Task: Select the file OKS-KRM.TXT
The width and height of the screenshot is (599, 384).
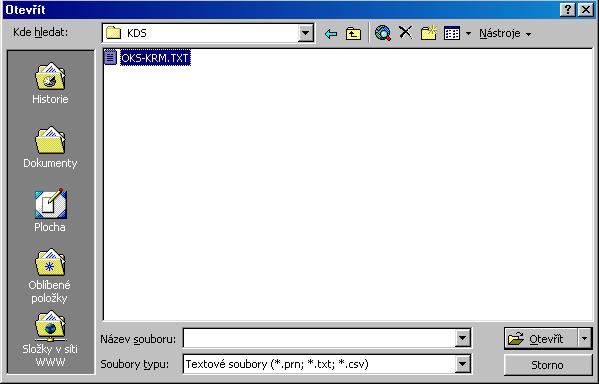Action: pos(155,58)
